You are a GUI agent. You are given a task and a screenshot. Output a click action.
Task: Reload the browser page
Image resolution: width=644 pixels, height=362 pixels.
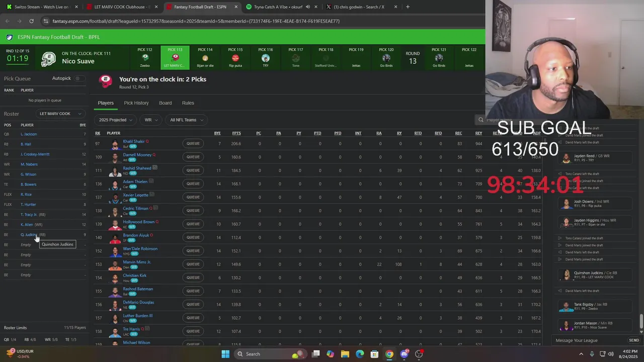click(x=31, y=21)
